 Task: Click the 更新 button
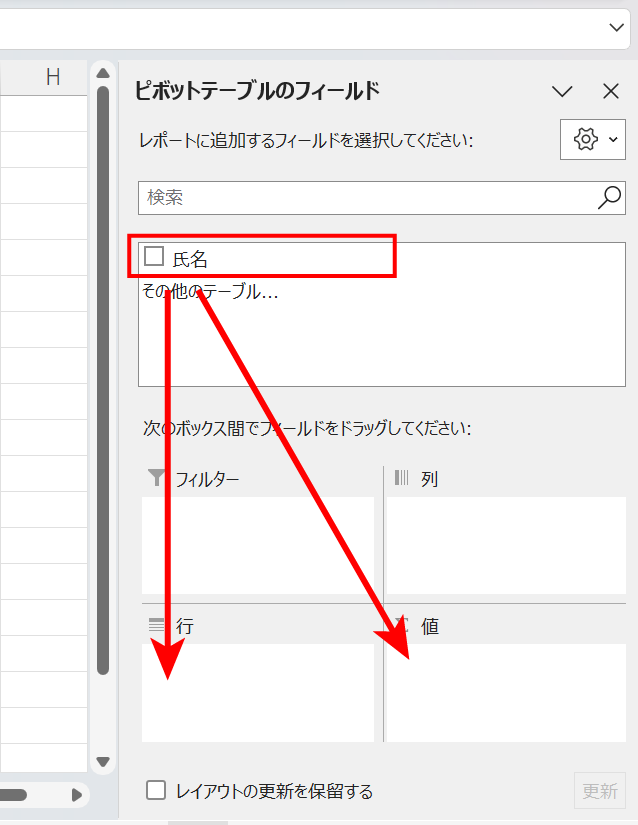click(x=600, y=790)
